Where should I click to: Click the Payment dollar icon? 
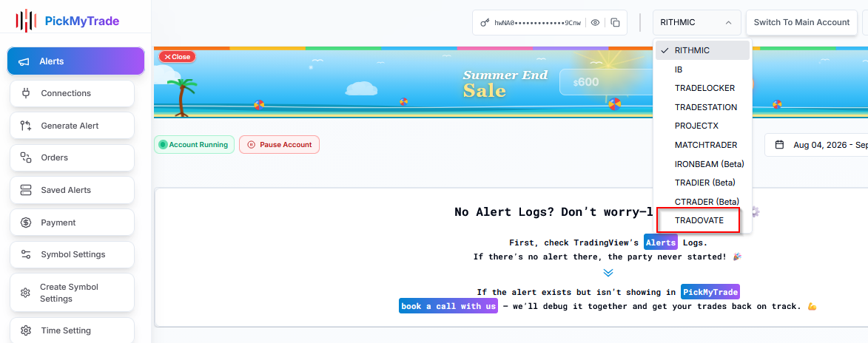pos(25,223)
